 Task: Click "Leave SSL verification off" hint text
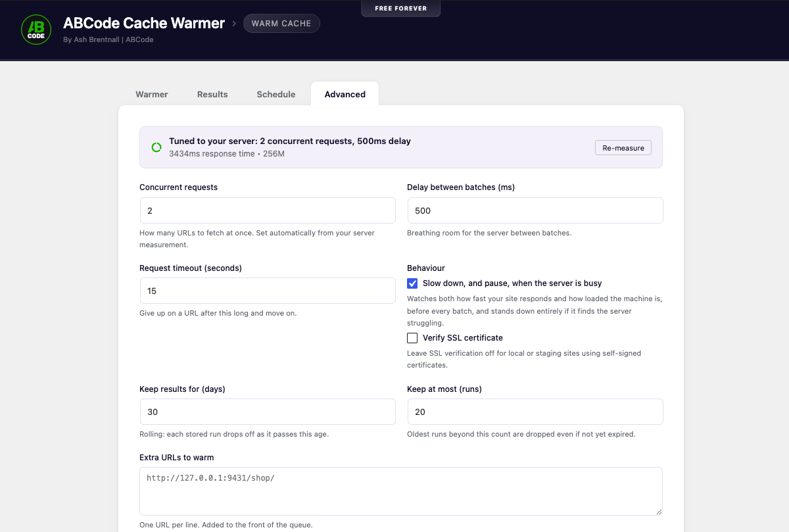click(x=524, y=359)
